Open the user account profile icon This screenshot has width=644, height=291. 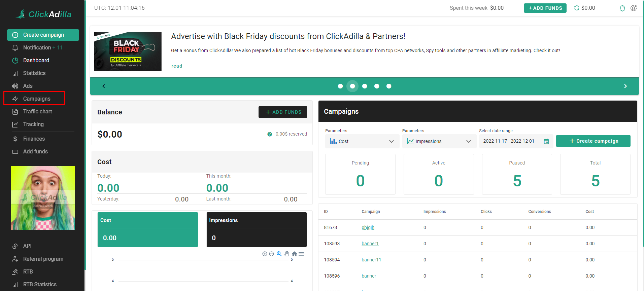634,8
